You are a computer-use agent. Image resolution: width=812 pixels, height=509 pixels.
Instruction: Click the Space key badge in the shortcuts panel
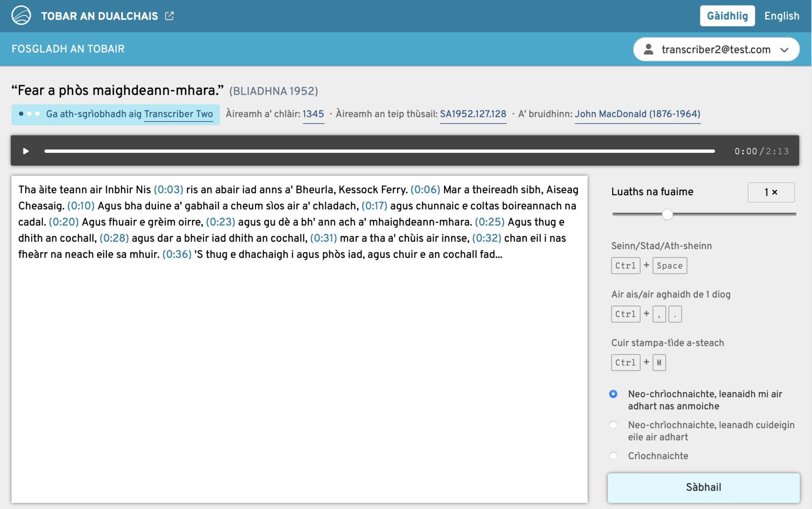point(669,265)
